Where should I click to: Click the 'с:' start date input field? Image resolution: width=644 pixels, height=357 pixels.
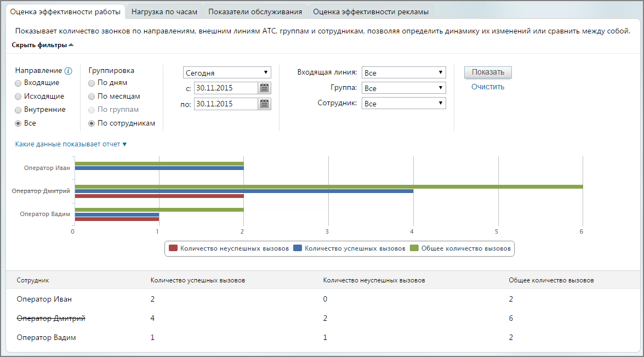226,88
